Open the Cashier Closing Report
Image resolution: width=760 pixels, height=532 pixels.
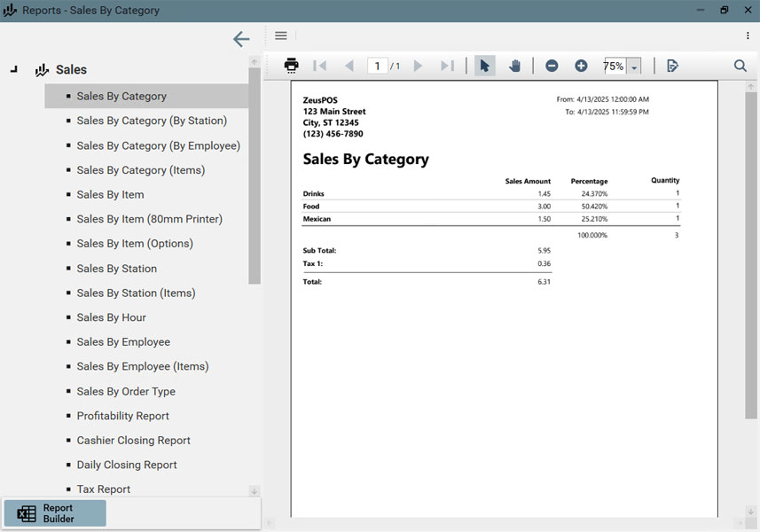(x=134, y=441)
